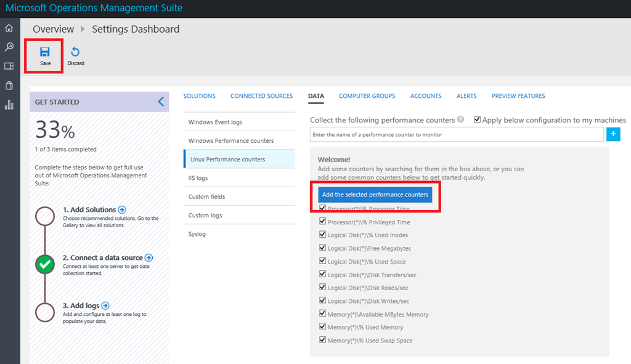Open the Alerts tab
631x364 pixels.
point(466,96)
